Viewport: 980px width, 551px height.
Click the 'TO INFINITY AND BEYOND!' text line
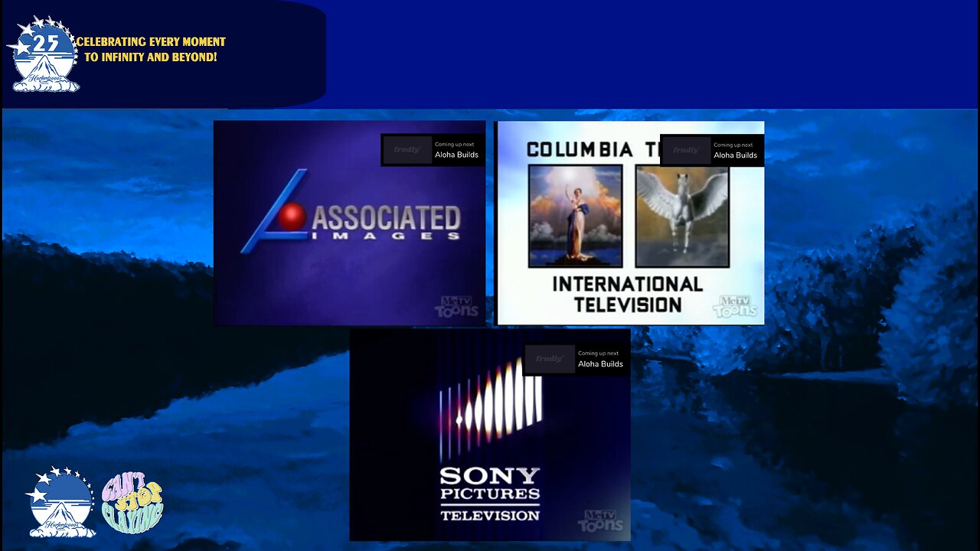(151, 57)
